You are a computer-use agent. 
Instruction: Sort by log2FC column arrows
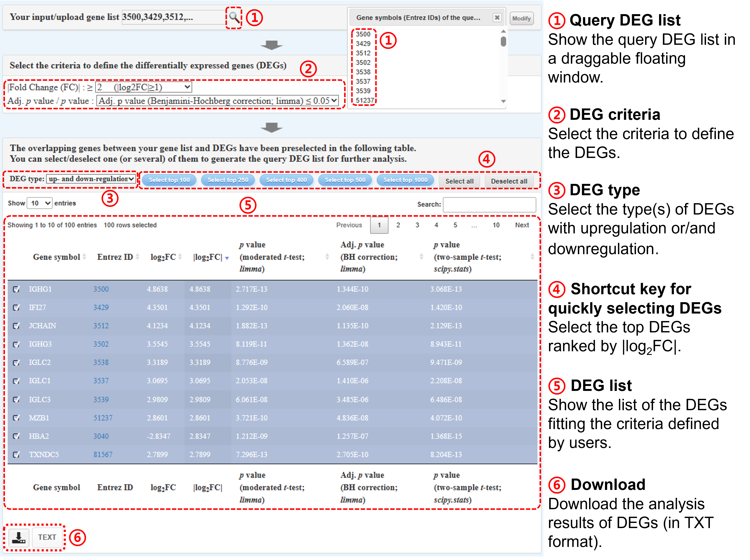[x=180, y=257]
